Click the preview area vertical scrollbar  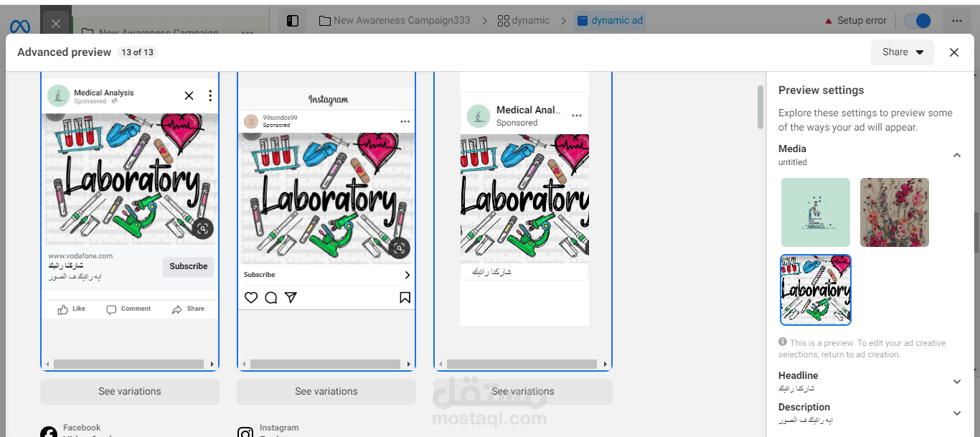coord(760,108)
